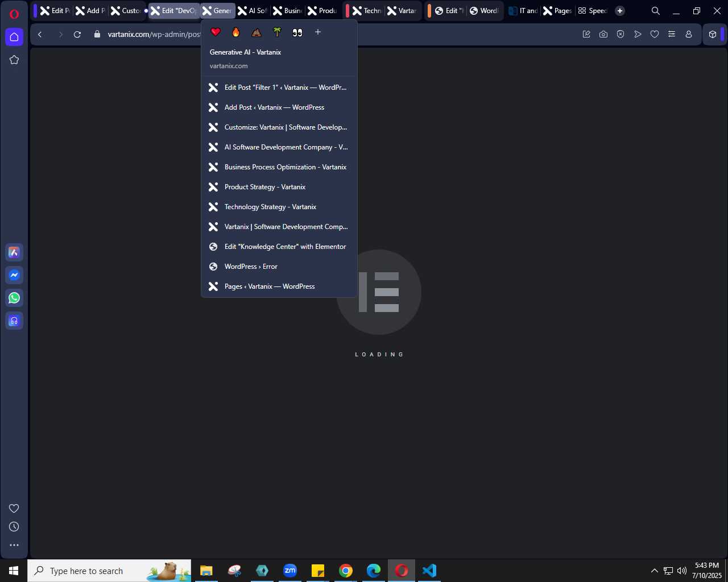Open File Explorer from taskbar

point(206,571)
